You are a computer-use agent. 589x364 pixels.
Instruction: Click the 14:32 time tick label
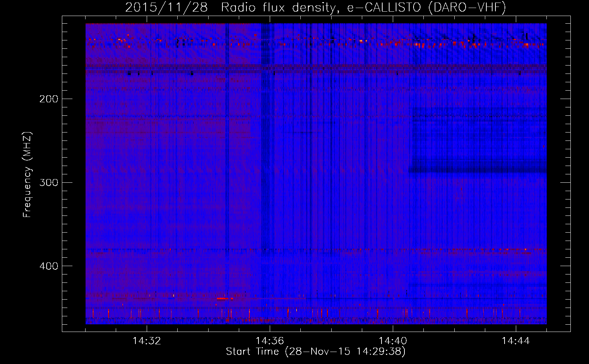pos(147,341)
